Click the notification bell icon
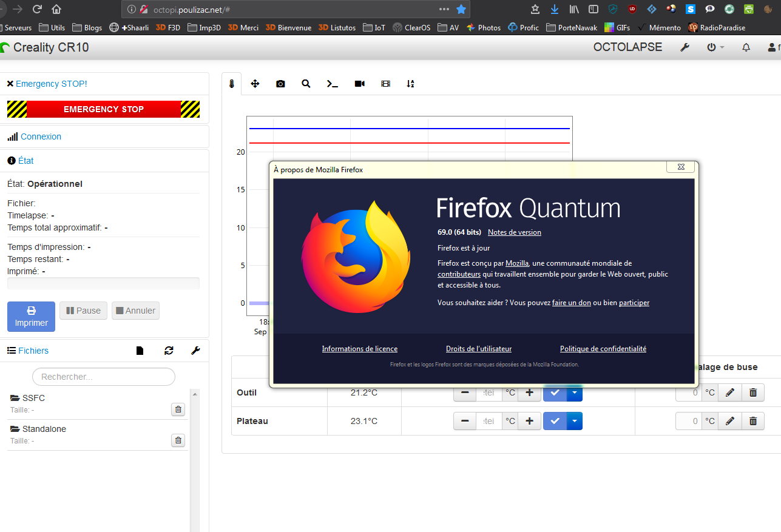This screenshot has width=781, height=532. [746, 47]
